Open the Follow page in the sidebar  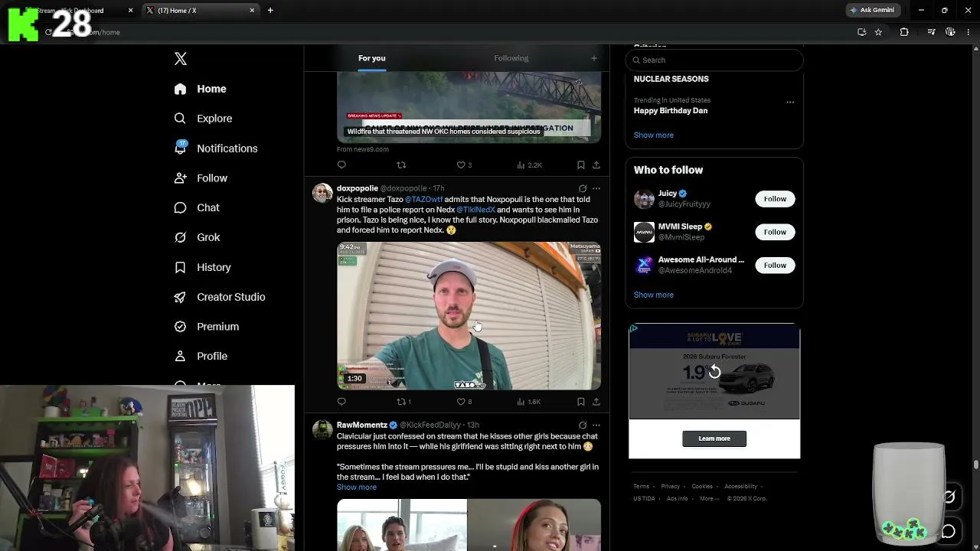[201, 178]
